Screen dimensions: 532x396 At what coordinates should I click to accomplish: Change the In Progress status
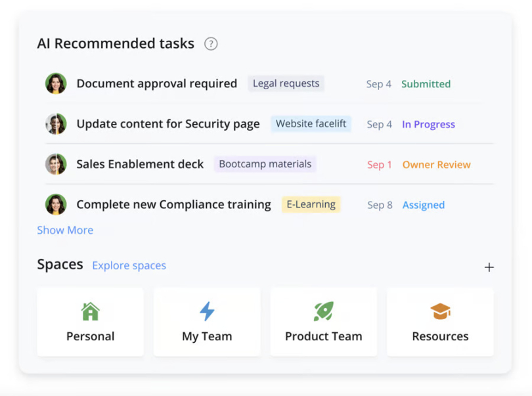428,124
